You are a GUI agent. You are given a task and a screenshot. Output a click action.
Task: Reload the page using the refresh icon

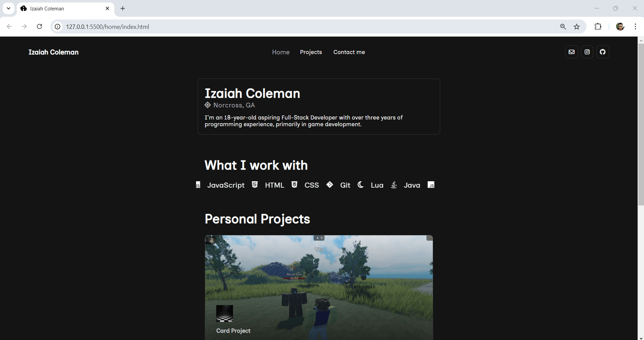(x=40, y=27)
